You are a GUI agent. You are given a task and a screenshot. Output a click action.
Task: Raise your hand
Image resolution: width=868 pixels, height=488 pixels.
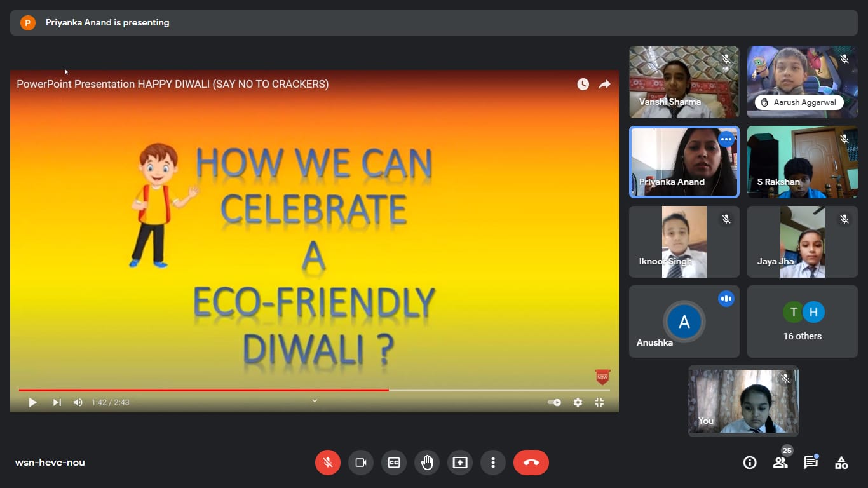(x=427, y=463)
